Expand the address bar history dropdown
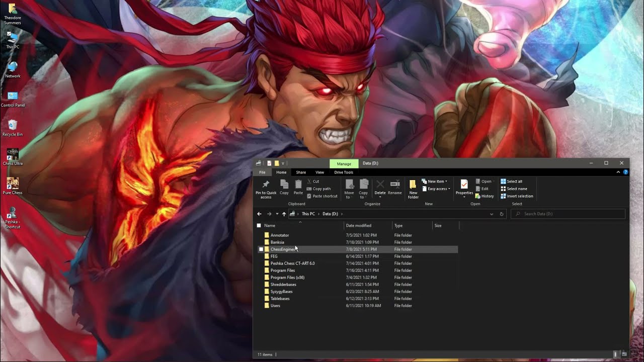Viewport: 644px width, 362px height. coord(492,214)
